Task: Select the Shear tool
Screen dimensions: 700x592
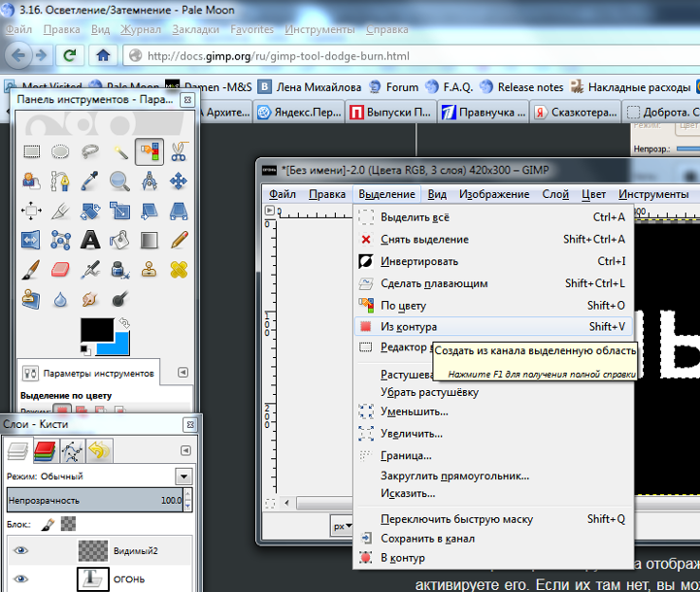Action: click(x=150, y=211)
